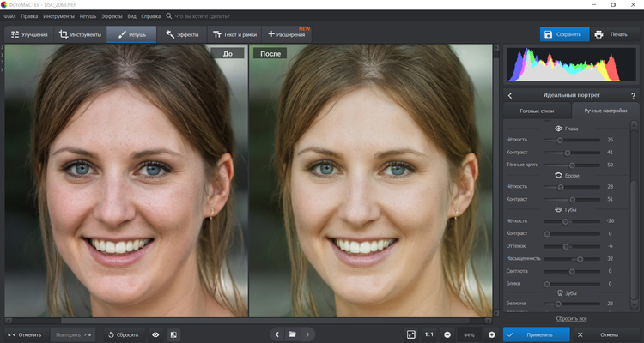
Task: Click the Сбросить все link
Action: point(571,318)
